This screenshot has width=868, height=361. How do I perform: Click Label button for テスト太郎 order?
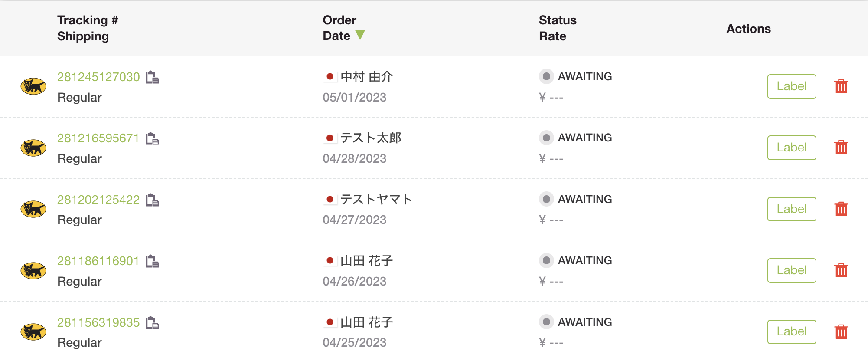792,148
